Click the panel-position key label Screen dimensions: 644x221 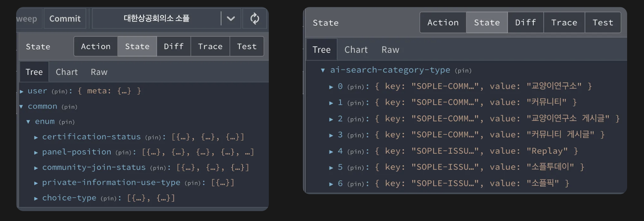(x=77, y=152)
